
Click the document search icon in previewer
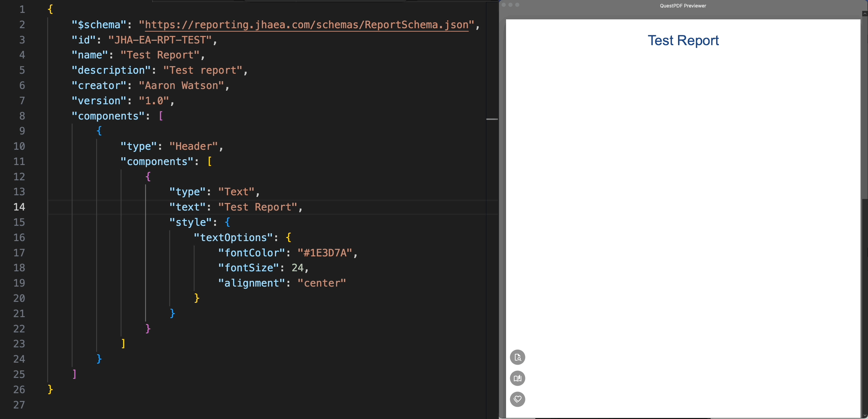coord(517,357)
